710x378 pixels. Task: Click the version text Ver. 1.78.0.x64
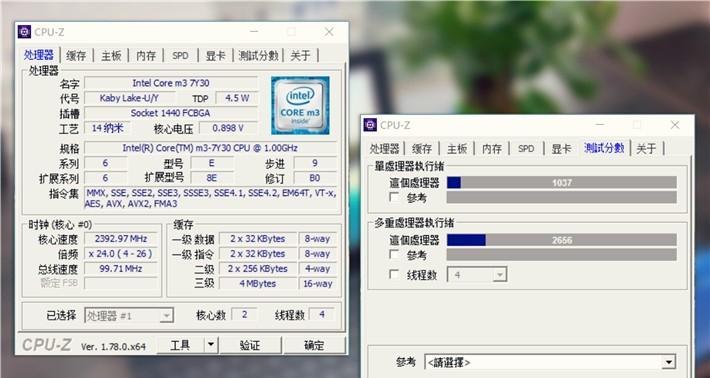coord(113,347)
